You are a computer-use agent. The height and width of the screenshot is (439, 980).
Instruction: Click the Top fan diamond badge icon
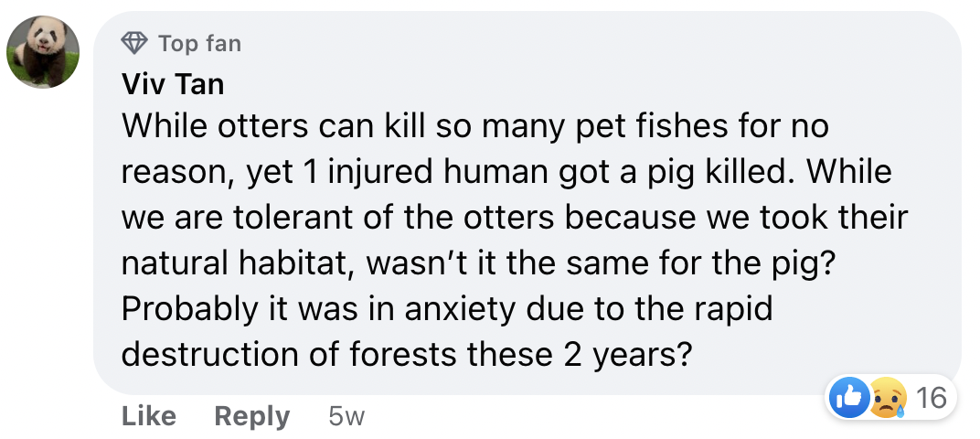pyautogui.click(x=133, y=43)
